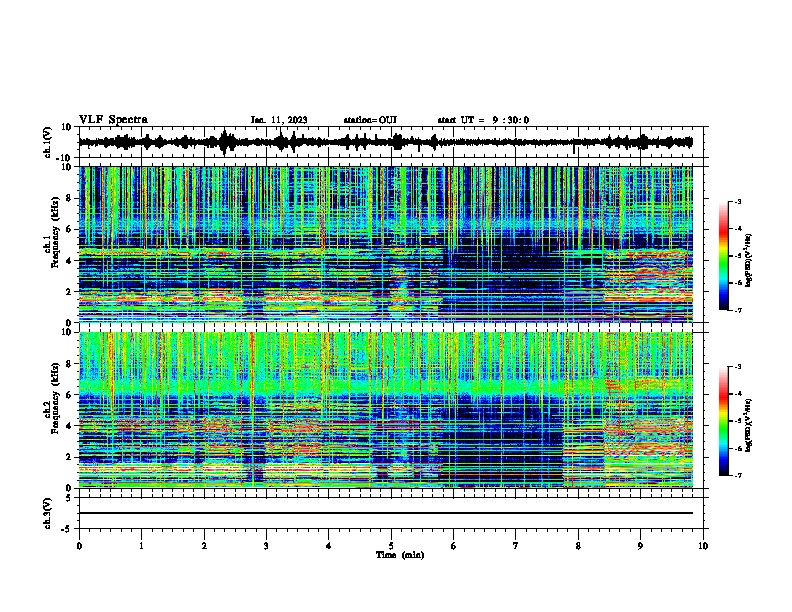Click the "2" tick on Time axis
This screenshot has height=612, width=792.
pyautogui.click(x=204, y=546)
